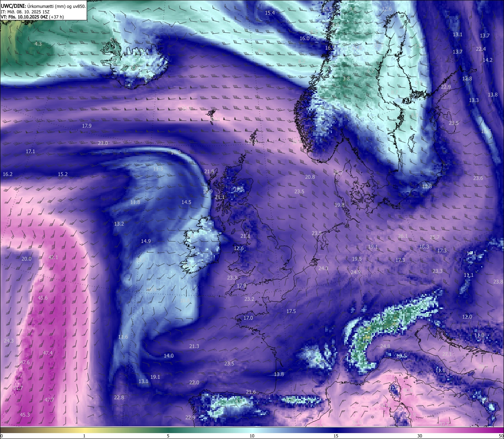Viewport: 504px width, 439px height.
Task: Click the 20.0 value label
Action: click(x=26, y=259)
